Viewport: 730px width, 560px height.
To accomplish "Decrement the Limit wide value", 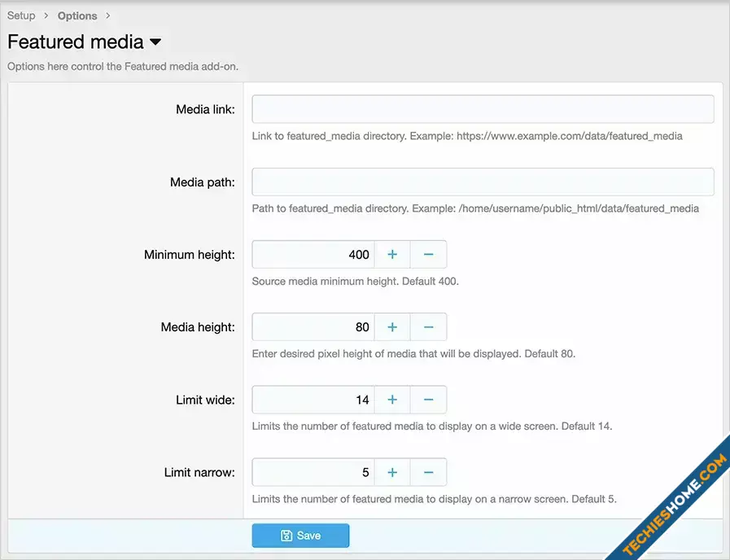I will [x=428, y=400].
